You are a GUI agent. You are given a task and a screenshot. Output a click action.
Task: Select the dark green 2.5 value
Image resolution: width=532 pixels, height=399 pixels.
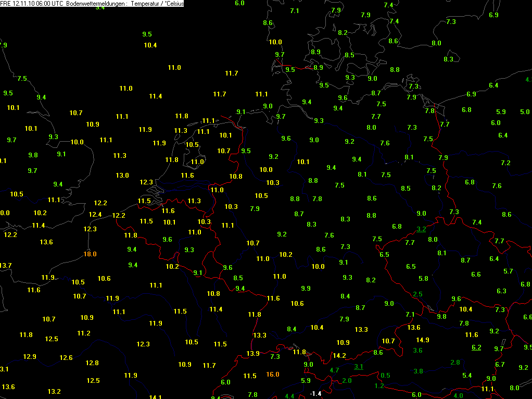(x=417, y=294)
